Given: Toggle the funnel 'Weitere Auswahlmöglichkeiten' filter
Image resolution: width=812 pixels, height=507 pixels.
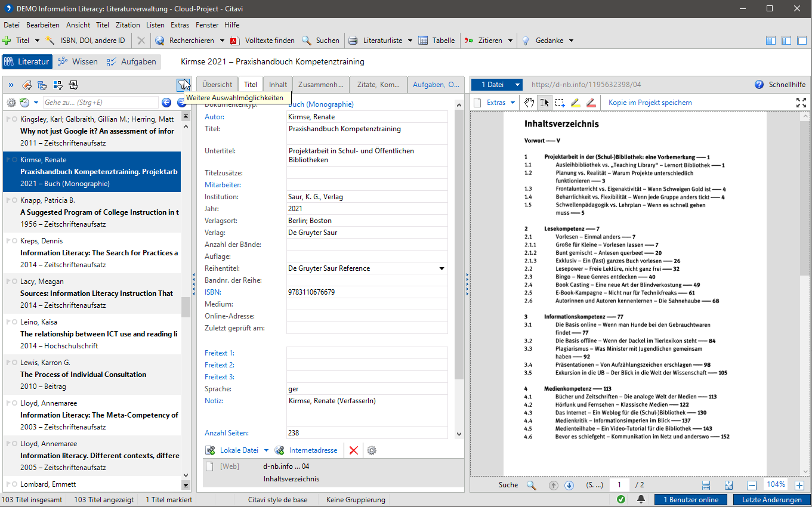Looking at the screenshot, I should click(183, 85).
